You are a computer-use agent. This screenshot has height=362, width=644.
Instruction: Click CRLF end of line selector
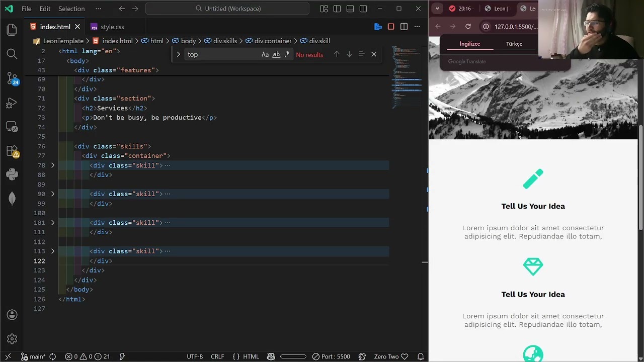(217, 356)
